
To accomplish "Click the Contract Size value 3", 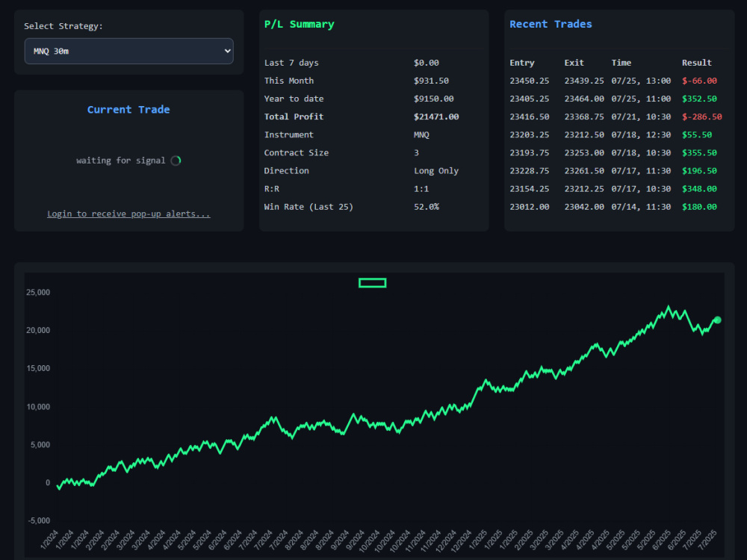I will [x=416, y=152].
